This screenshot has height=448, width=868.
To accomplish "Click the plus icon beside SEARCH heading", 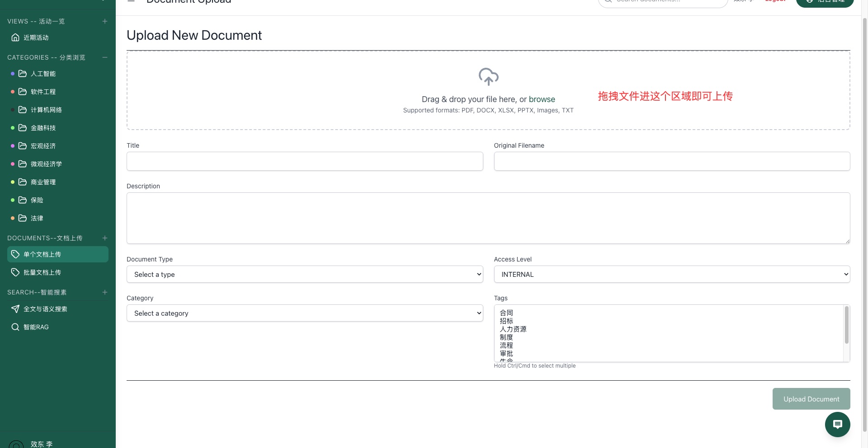I will pos(105,292).
